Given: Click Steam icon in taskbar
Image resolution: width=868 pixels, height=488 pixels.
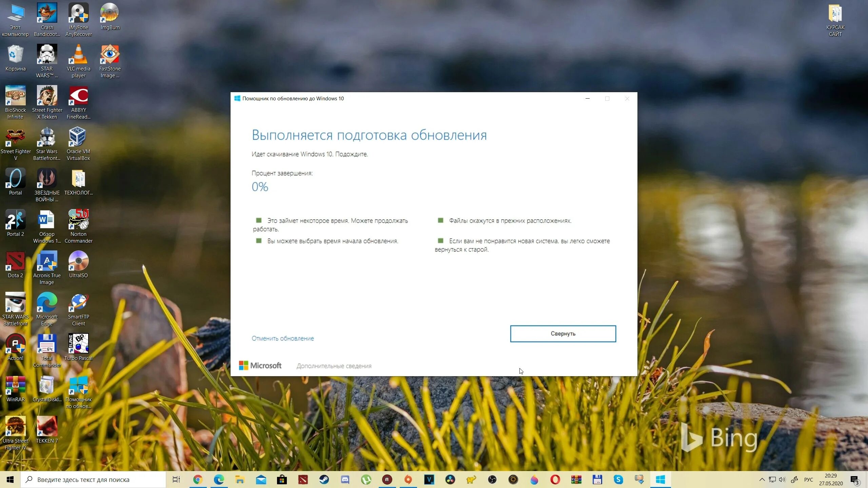Looking at the screenshot, I should click(324, 480).
